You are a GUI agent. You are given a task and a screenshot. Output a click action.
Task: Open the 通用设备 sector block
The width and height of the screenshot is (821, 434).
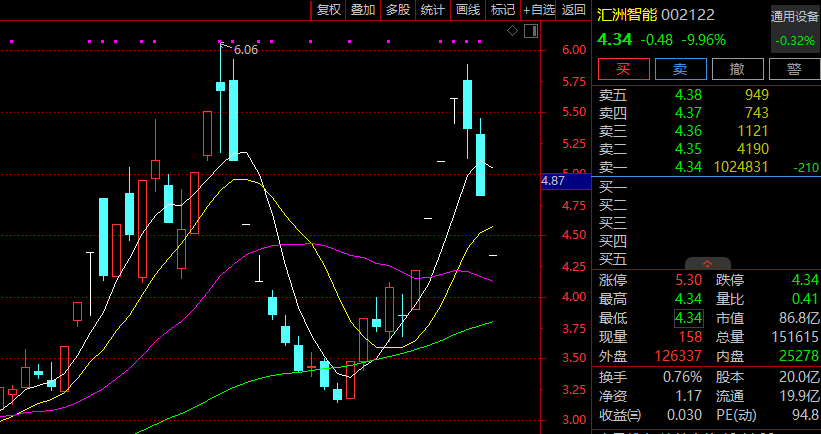coord(794,17)
